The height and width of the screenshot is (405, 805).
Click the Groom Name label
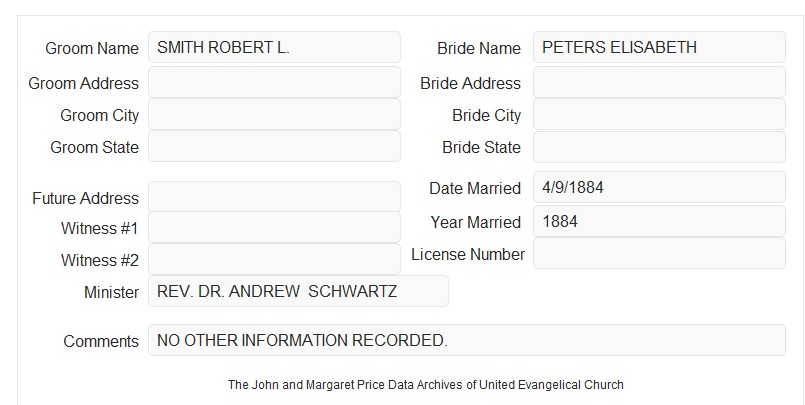tap(92, 48)
